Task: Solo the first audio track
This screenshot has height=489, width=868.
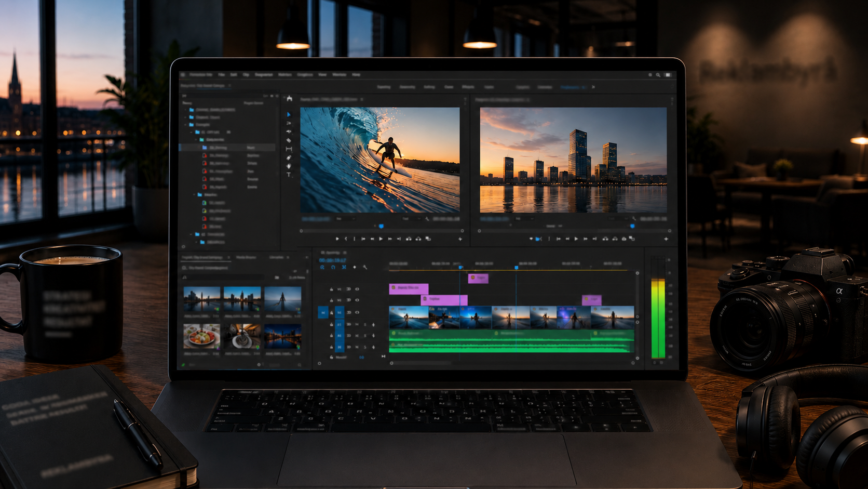Action: click(x=365, y=324)
